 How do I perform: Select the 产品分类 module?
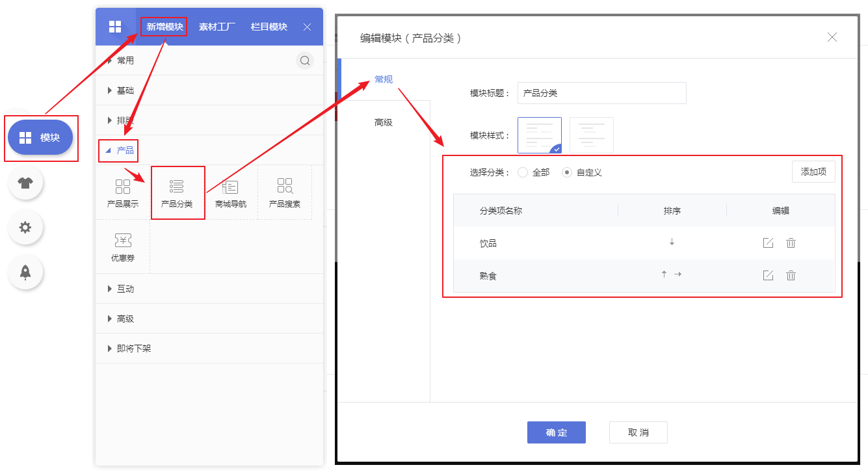click(x=177, y=192)
